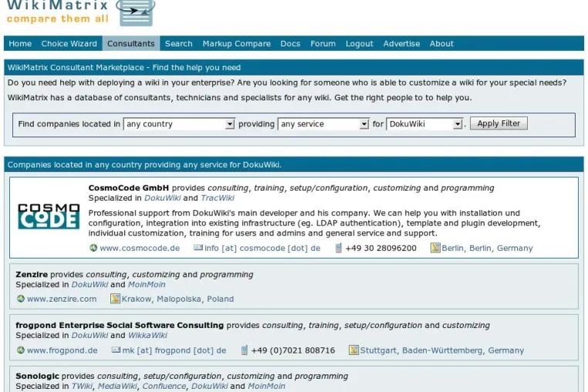Click the +49 (0)7021 808716 phone number
The width and height of the screenshot is (588, 392).
coord(293,350)
